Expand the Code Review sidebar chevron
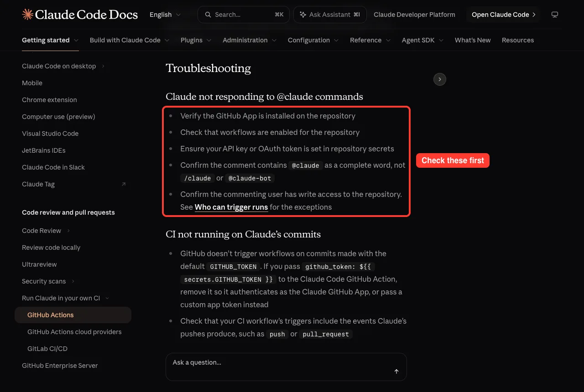The width and height of the screenshot is (584, 392). 68,231
